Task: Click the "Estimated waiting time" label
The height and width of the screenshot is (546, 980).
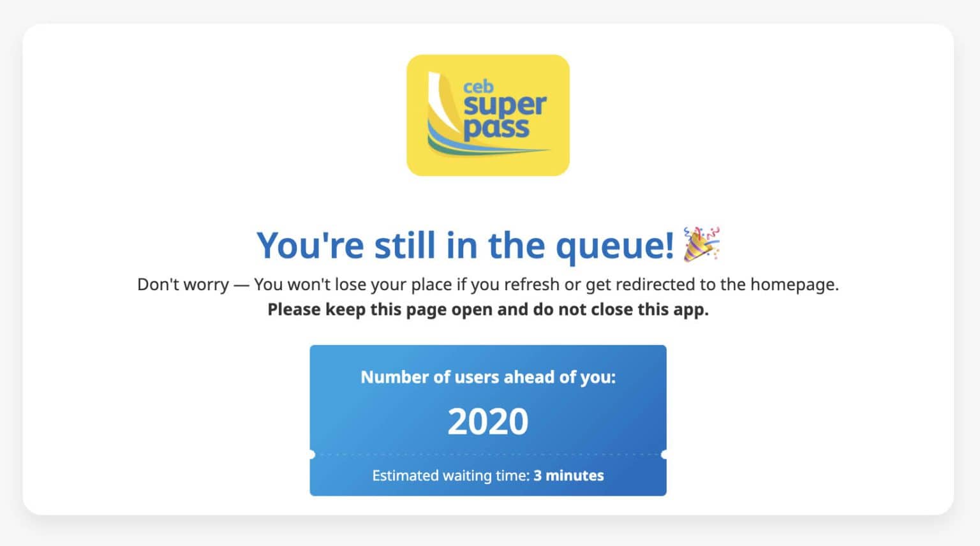Action: click(x=450, y=476)
